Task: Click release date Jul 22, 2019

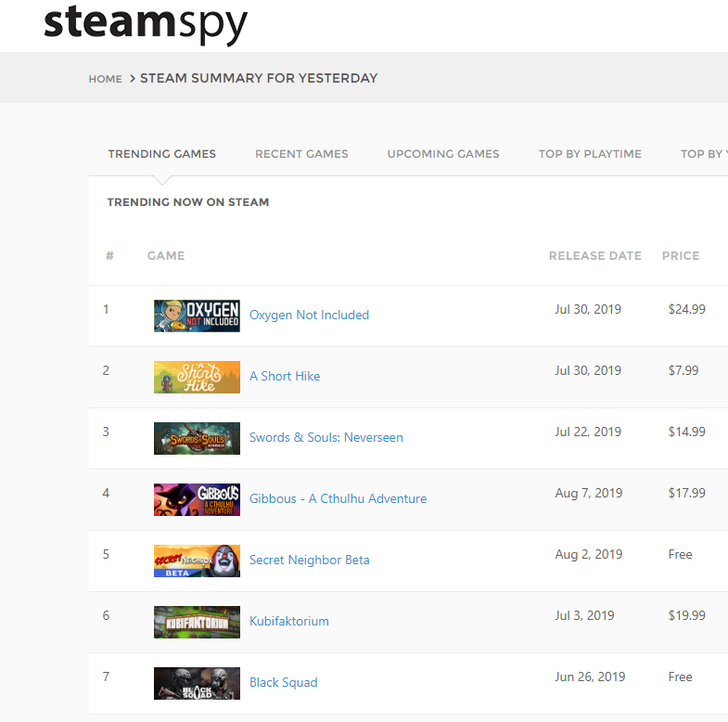Action: (588, 432)
